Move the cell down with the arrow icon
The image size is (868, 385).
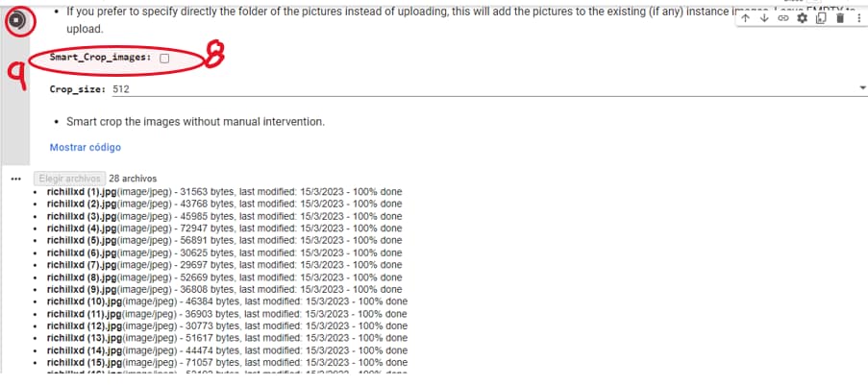pos(764,19)
